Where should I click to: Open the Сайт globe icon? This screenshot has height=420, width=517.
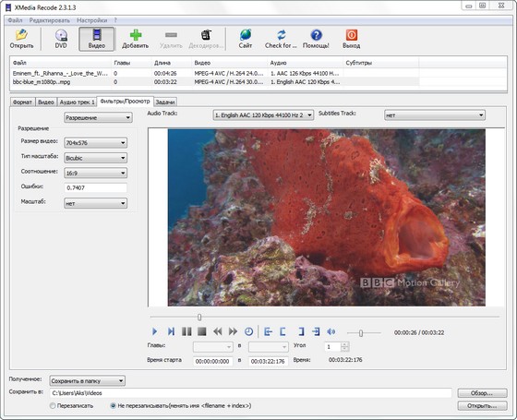point(246,35)
